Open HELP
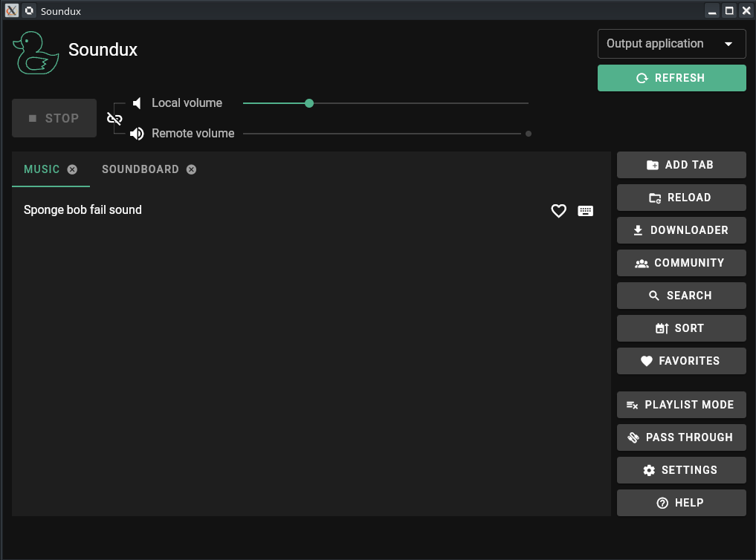Image resolution: width=756 pixels, height=560 pixels. (x=681, y=503)
